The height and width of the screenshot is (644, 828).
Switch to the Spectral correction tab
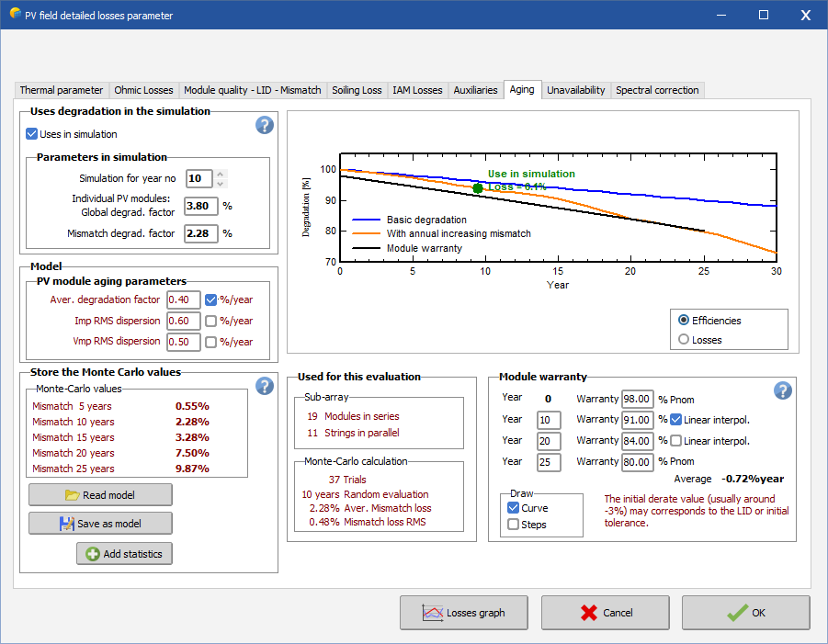pyautogui.click(x=657, y=90)
